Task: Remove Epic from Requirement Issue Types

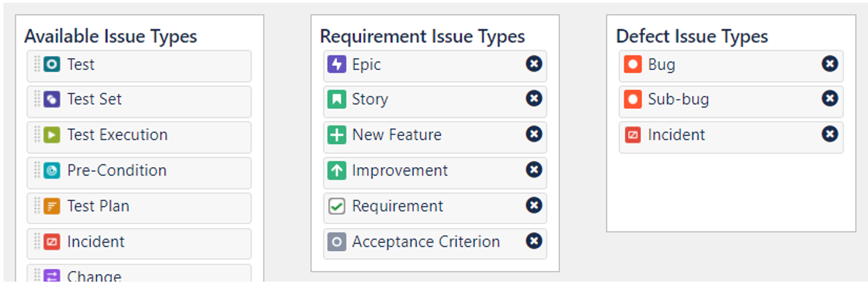Action: click(x=533, y=64)
